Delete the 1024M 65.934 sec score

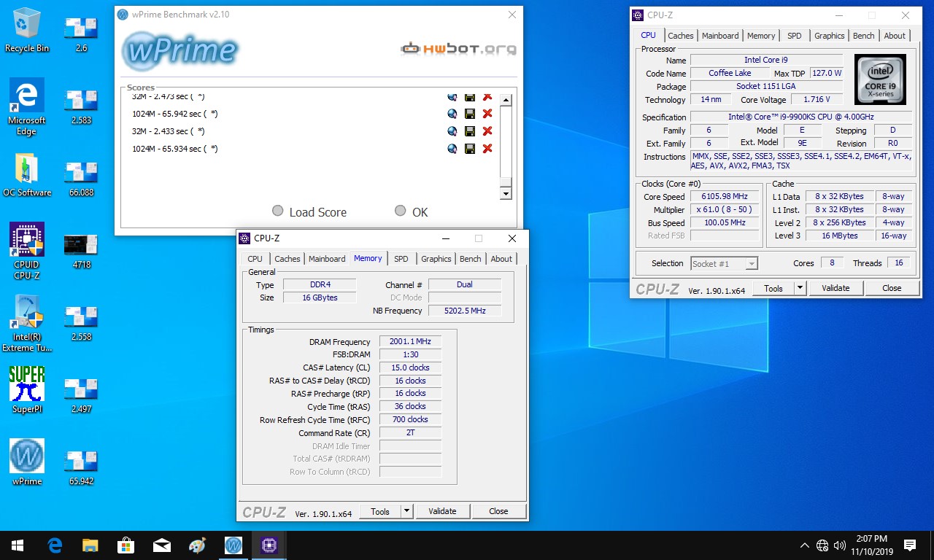pyautogui.click(x=487, y=149)
